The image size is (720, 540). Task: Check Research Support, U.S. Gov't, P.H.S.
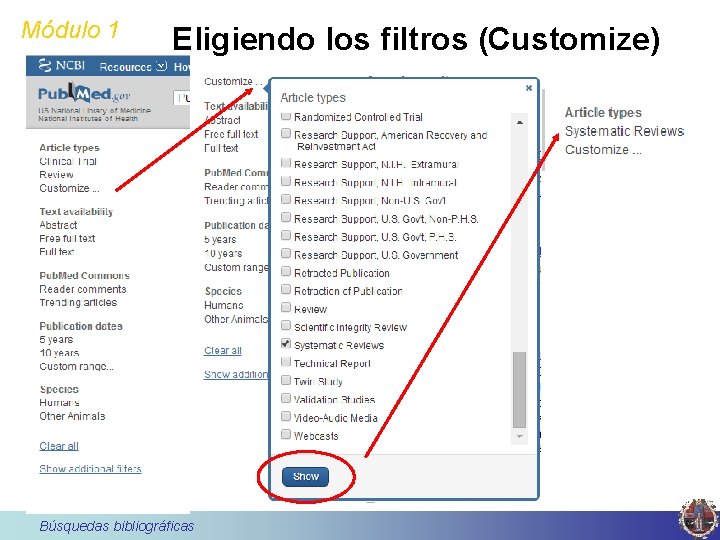(x=286, y=235)
